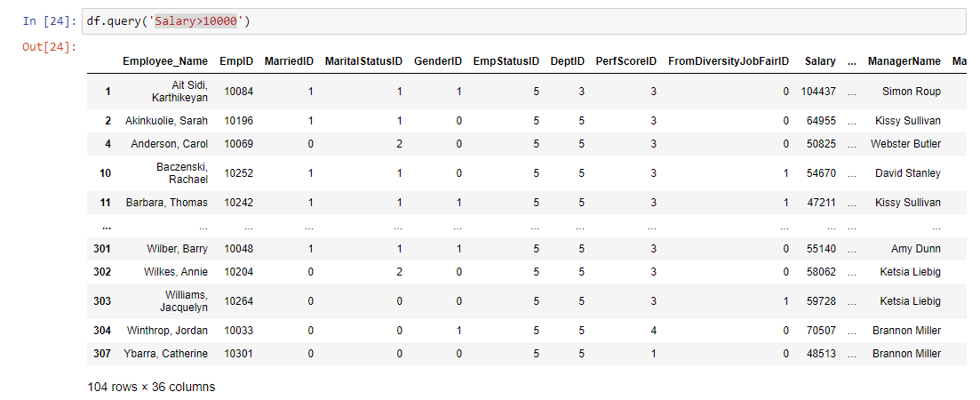
Task: Click the Out[24] output prompt label
Action: point(50,46)
